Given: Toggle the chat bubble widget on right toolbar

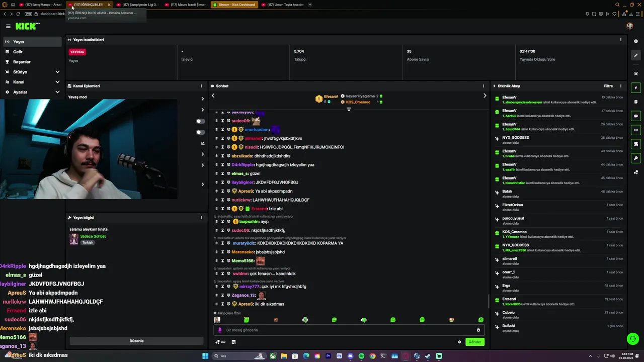Looking at the screenshot, I should point(636,116).
